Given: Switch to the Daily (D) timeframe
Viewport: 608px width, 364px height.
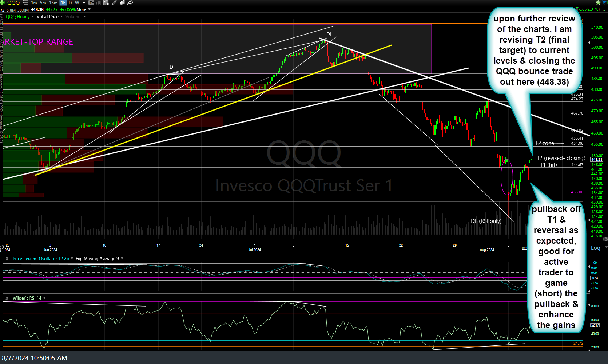Looking at the screenshot, I should [70, 3].
